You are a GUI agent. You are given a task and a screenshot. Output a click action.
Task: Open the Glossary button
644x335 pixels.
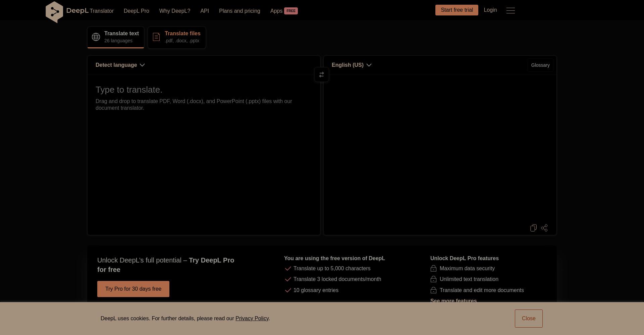[540, 65]
